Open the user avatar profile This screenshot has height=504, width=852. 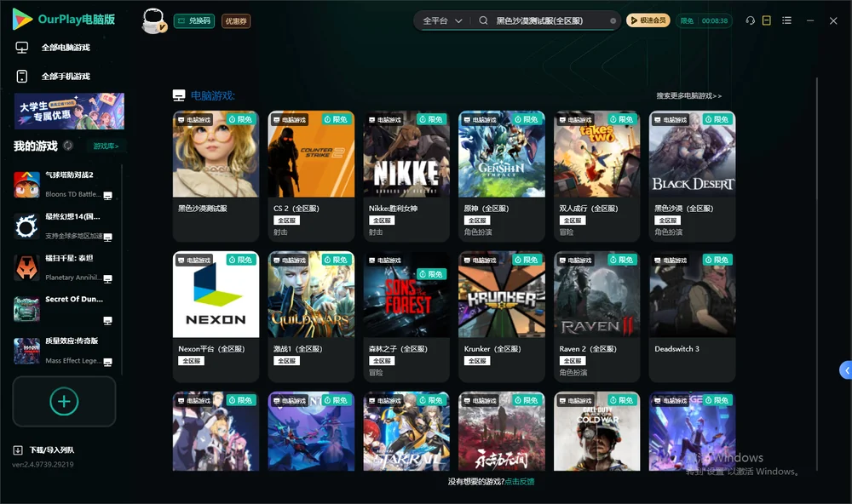[153, 20]
